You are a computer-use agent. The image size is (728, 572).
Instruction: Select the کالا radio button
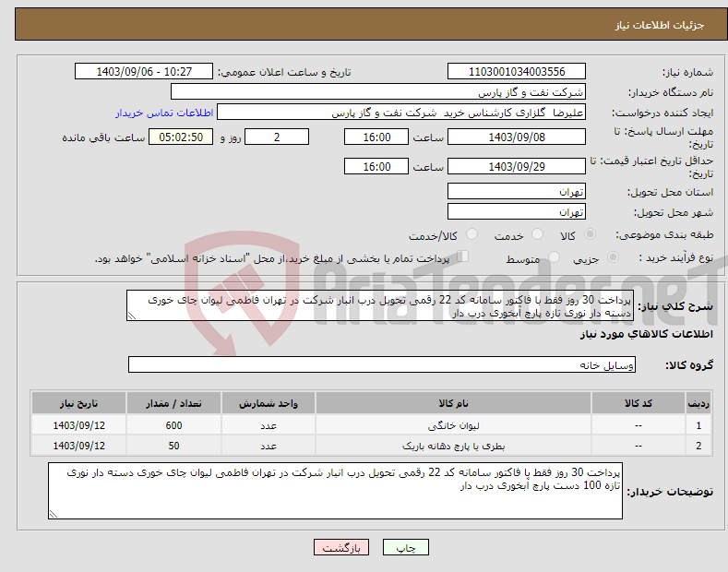pyautogui.click(x=590, y=234)
